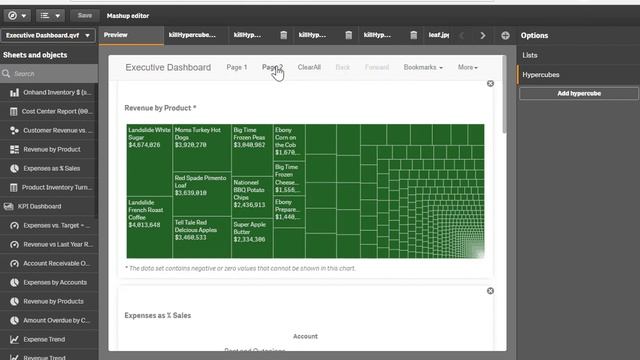Image resolution: width=640 pixels, height=360 pixels.
Task: Select the Revenue by Products pie item
Action: [49, 301]
